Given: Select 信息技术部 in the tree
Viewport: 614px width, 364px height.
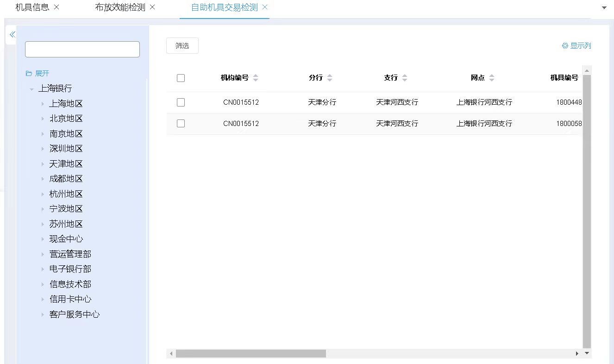Looking at the screenshot, I should pyautogui.click(x=70, y=284).
